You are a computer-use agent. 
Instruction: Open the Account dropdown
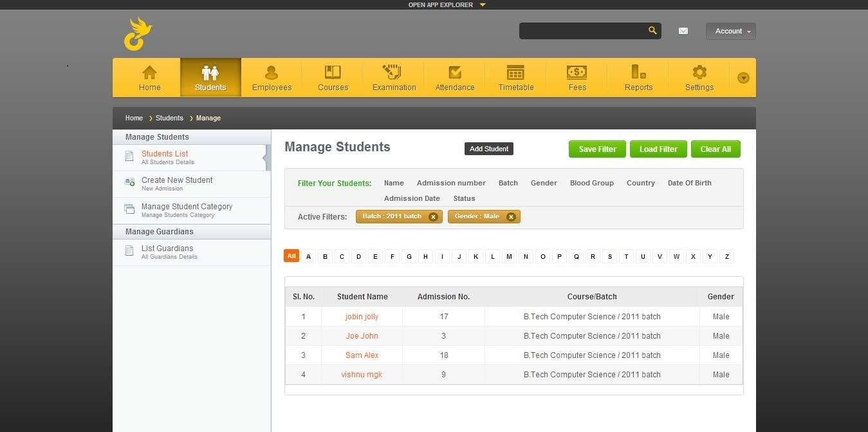coord(731,31)
